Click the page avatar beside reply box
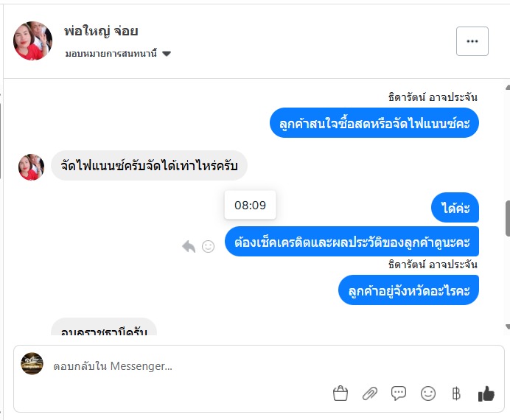510x420 pixels. click(x=32, y=364)
